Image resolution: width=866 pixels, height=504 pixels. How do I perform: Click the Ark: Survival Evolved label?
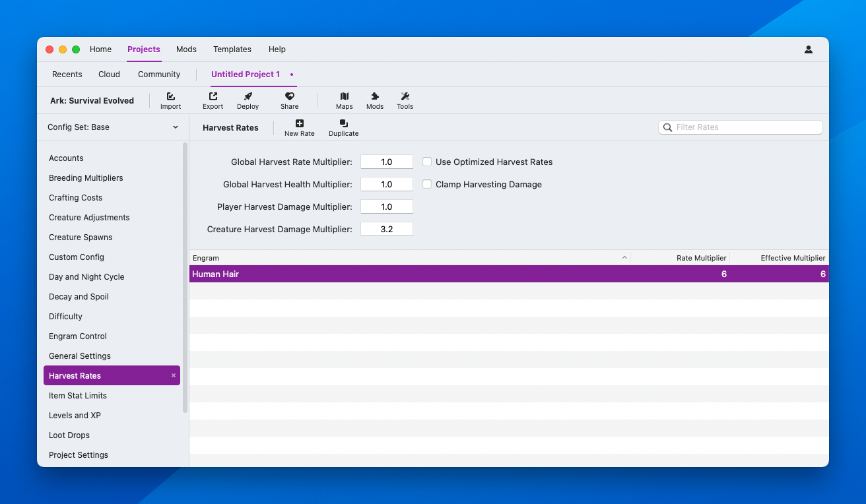tap(92, 101)
